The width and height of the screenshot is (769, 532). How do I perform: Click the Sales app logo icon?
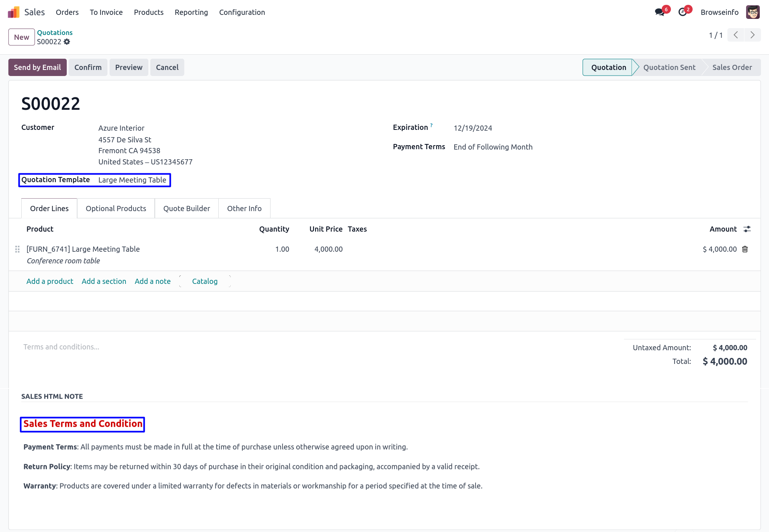point(14,12)
